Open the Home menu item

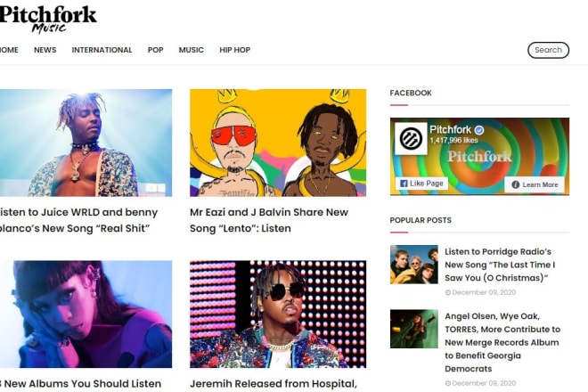[x=9, y=50]
